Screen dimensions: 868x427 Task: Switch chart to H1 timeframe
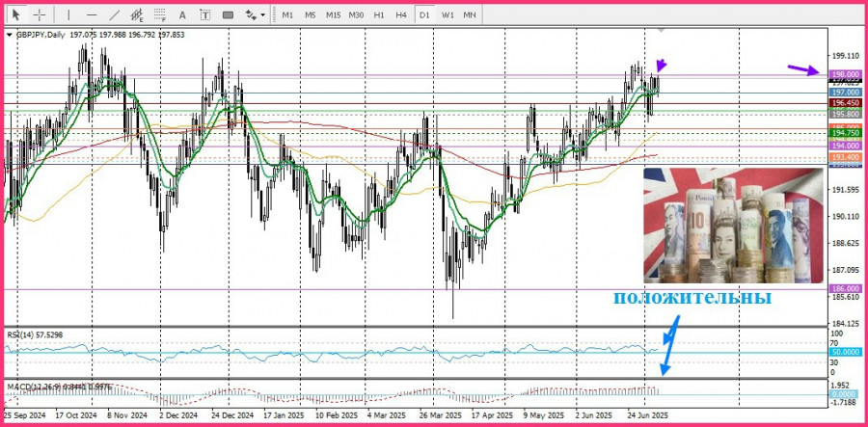(379, 14)
